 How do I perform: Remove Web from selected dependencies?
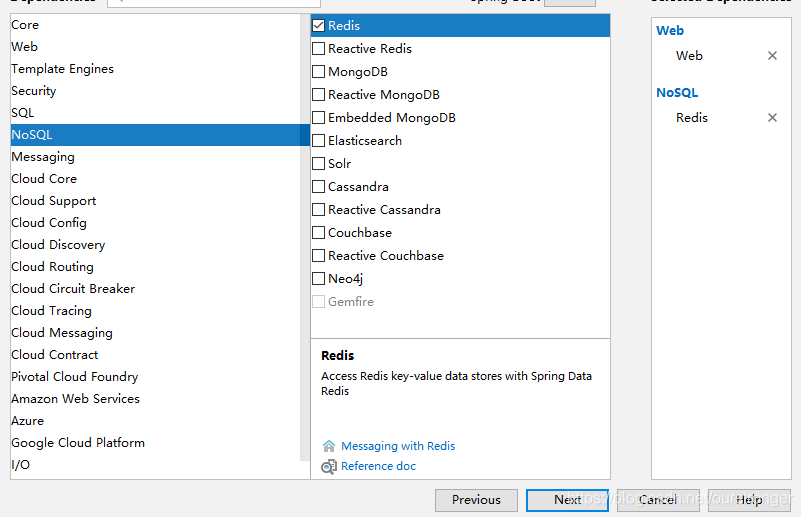[x=772, y=56]
